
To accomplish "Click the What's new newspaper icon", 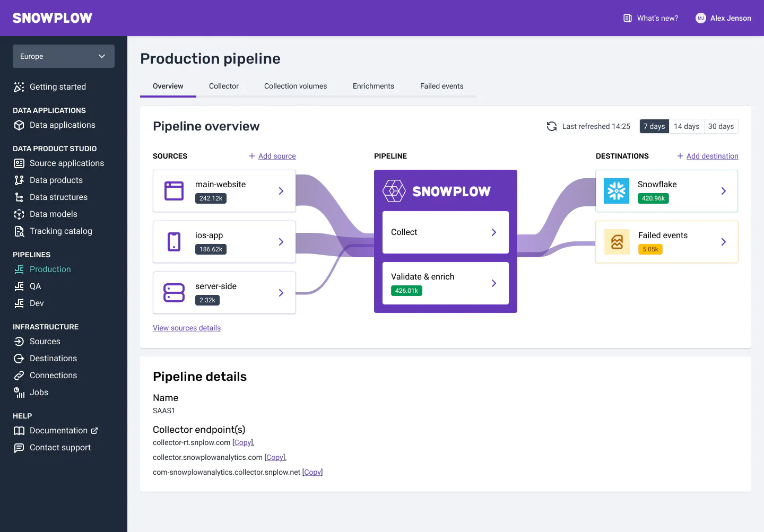I will [628, 18].
